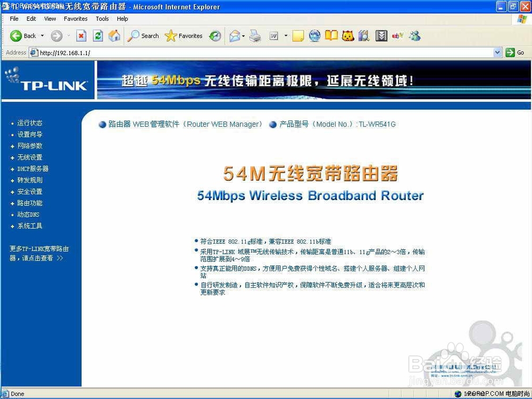The width and height of the screenshot is (532, 399).
Task: Click the page icon in address bar
Action: click(x=34, y=53)
